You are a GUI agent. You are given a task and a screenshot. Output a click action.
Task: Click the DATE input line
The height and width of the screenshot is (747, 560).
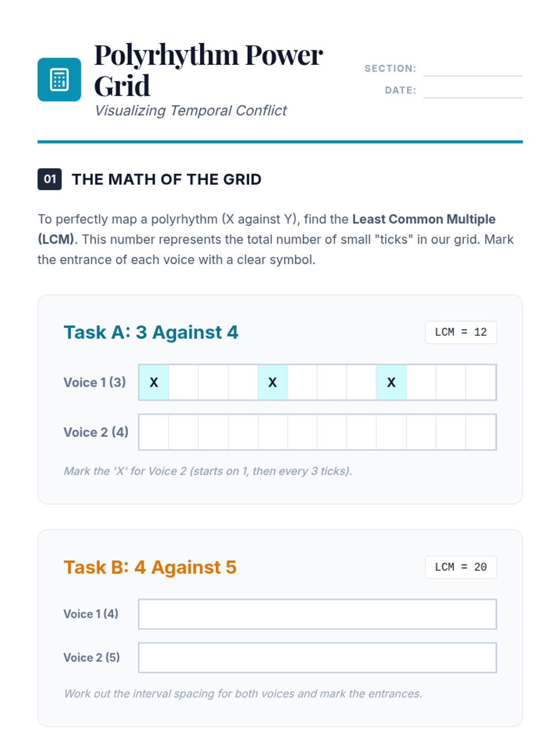(x=472, y=91)
